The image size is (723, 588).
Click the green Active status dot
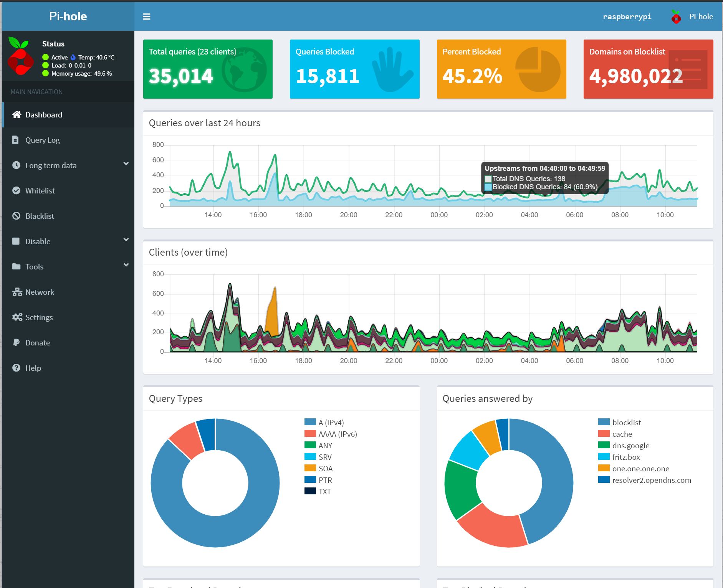[45, 57]
